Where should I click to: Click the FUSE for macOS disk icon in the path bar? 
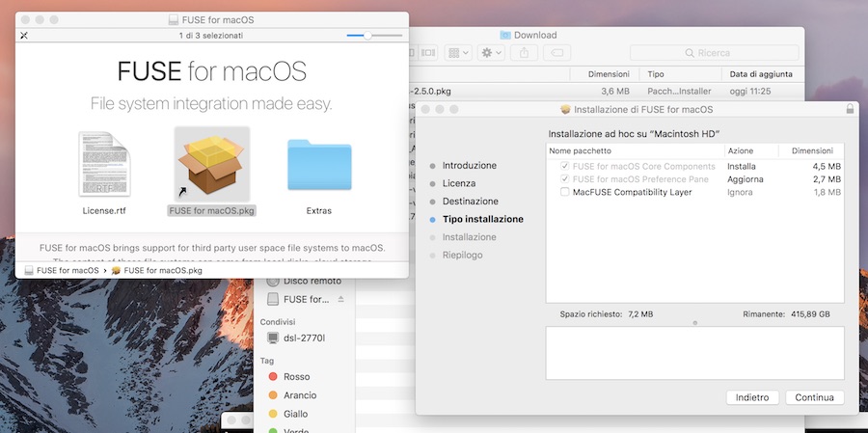pos(29,271)
